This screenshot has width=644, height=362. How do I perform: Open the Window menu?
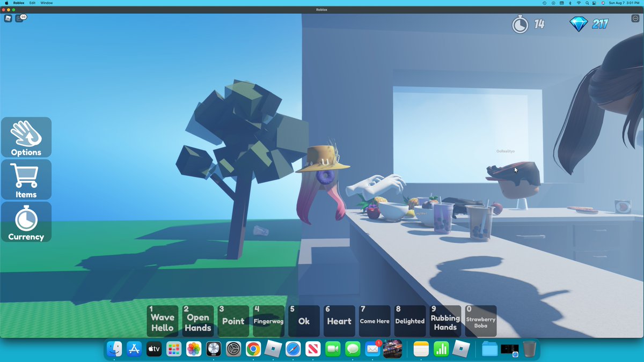point(47,3)
